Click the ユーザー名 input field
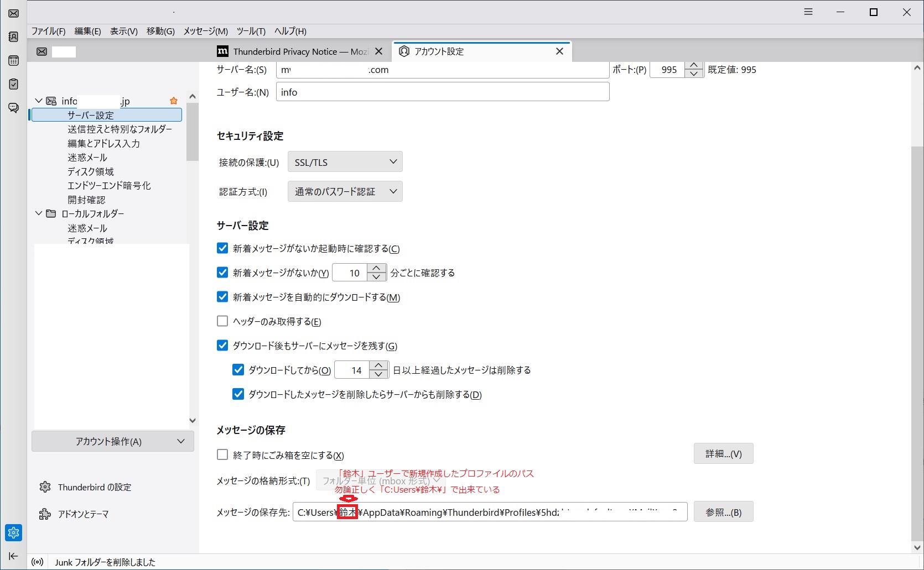Screen dimensions: 924x570 point(443,92)
